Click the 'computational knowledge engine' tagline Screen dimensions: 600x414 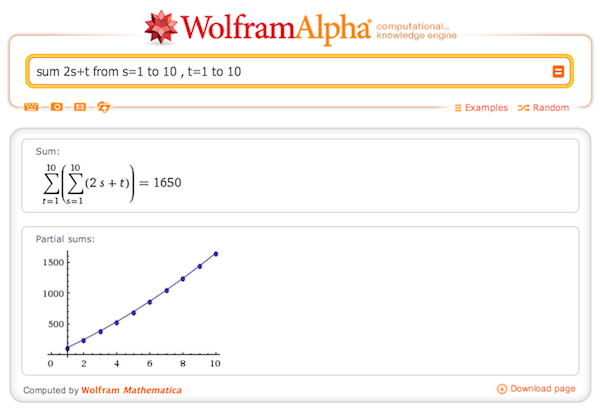pyautogui.click(x=416, y=31)
